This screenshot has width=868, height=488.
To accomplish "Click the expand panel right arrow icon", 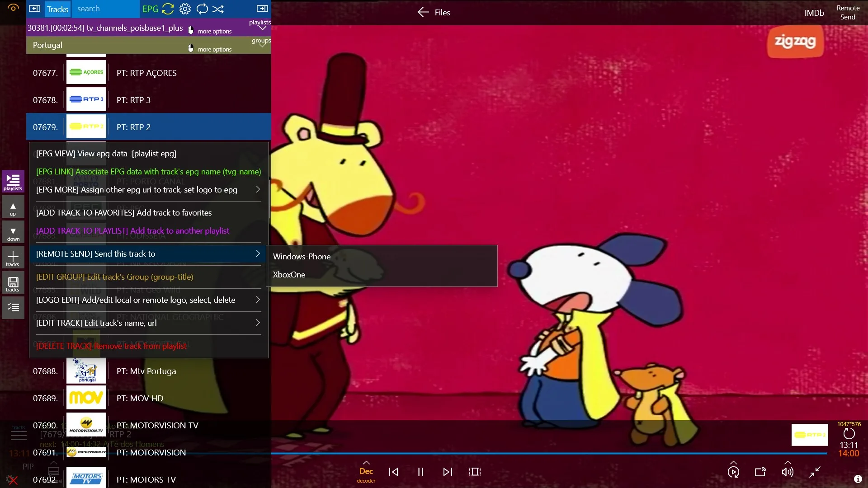I will [262, 9].
